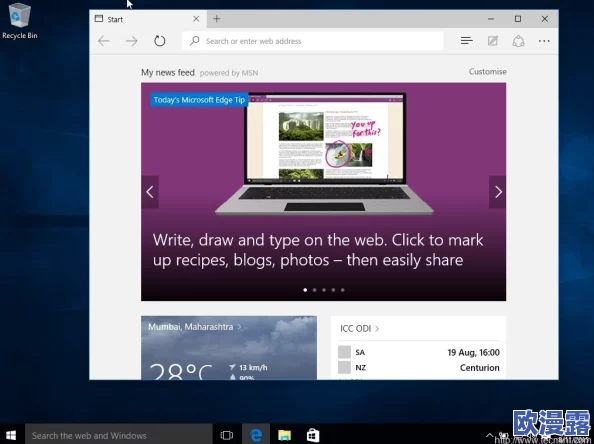Click the search or enter web address box

pos(313,41)
